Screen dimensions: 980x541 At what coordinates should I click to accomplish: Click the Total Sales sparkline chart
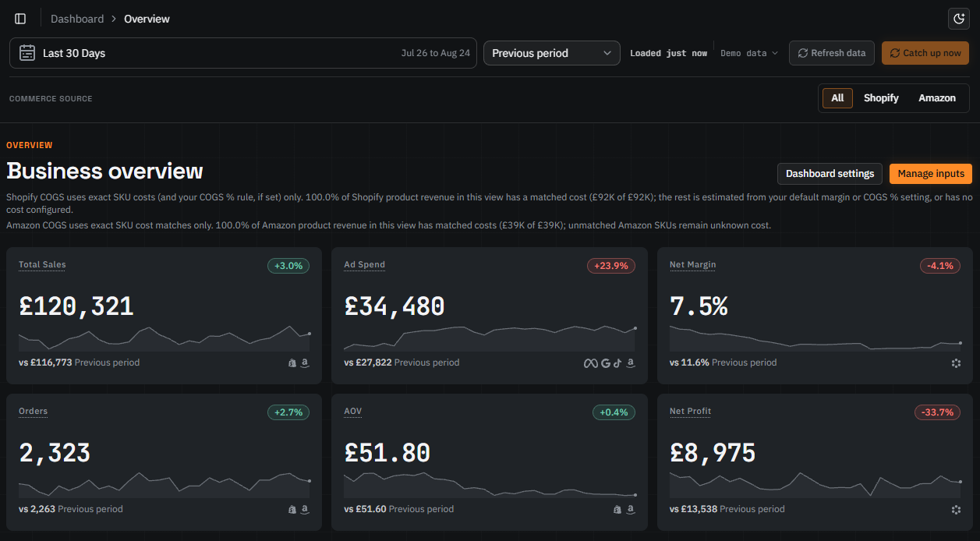165,338
